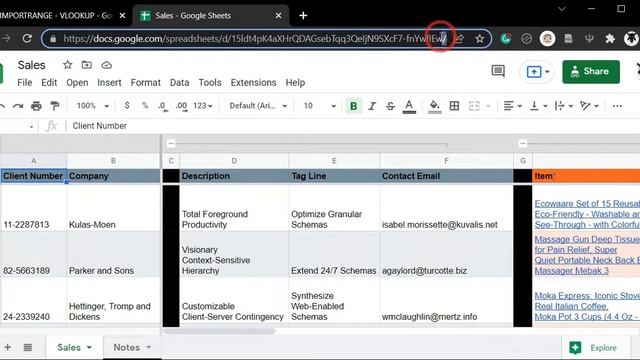
Task: Open vertical align dropdown
Action: pyautogui.click(x=538, y=106)
